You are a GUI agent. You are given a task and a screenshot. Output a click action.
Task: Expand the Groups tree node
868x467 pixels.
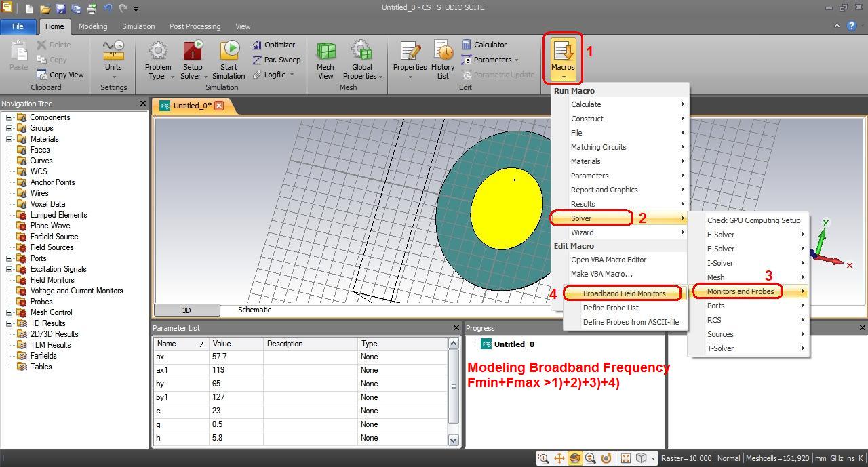pyautogui.click(x=9, y=128)
